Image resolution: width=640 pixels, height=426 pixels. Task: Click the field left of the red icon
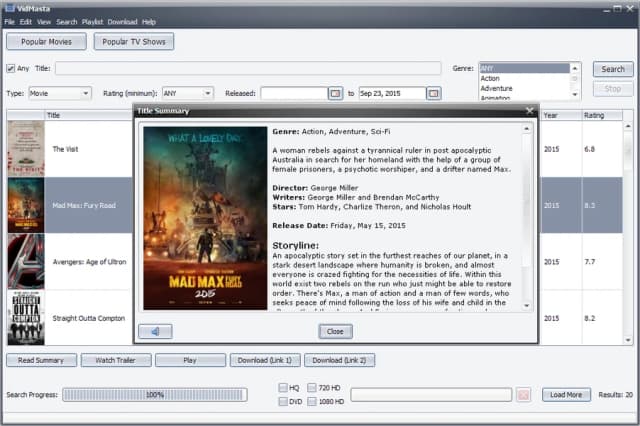[431, 395]
